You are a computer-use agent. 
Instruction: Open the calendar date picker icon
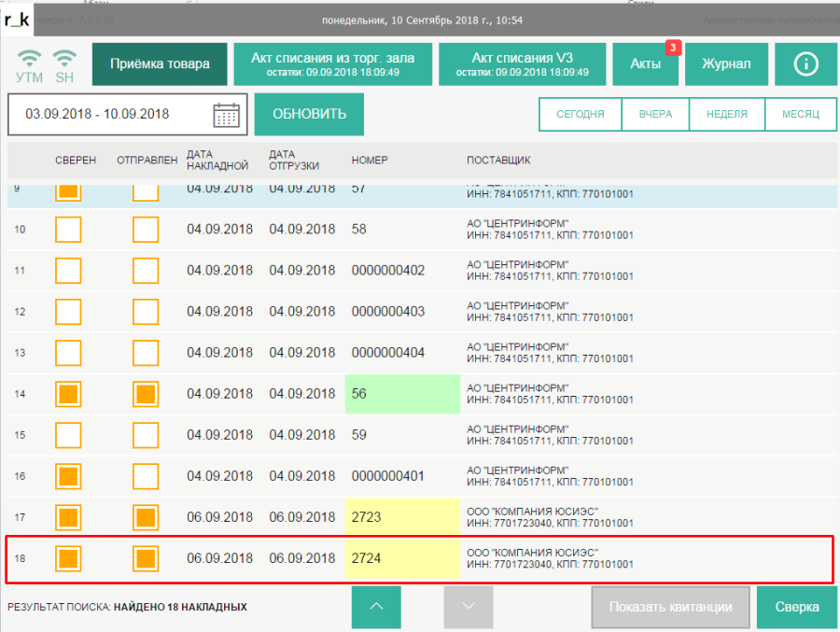tap(226, 115)
